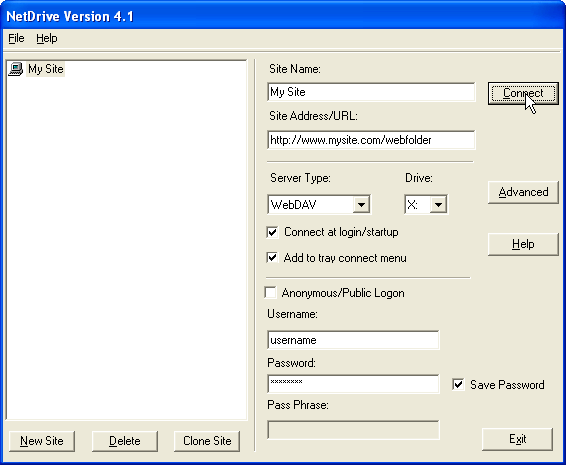
Task: Open the Server Type dropdown arrow
Action: (361, 205)
